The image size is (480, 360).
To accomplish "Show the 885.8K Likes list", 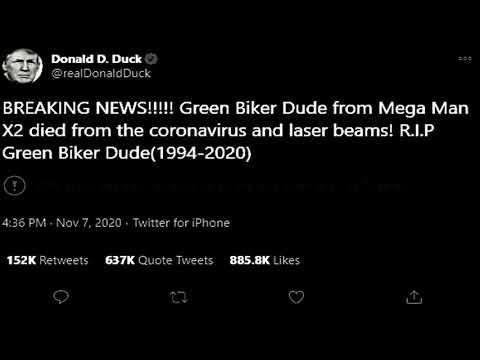I will [265, 260].
